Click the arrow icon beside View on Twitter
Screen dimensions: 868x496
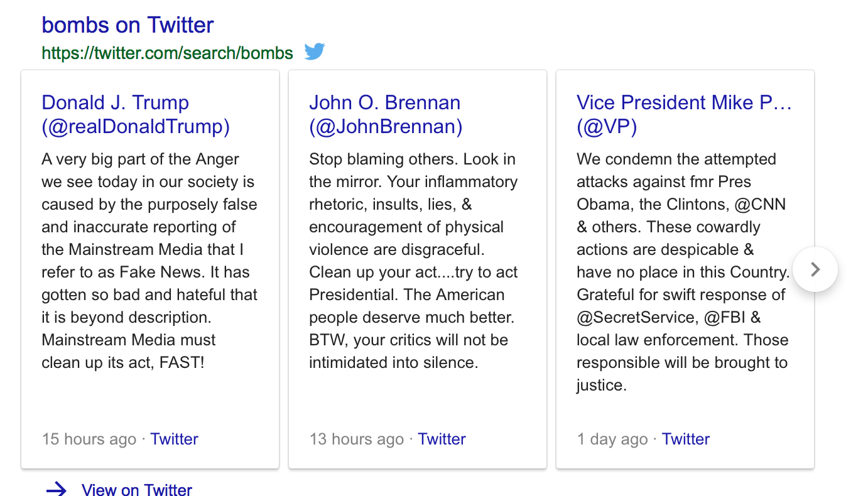pos(57,490)
